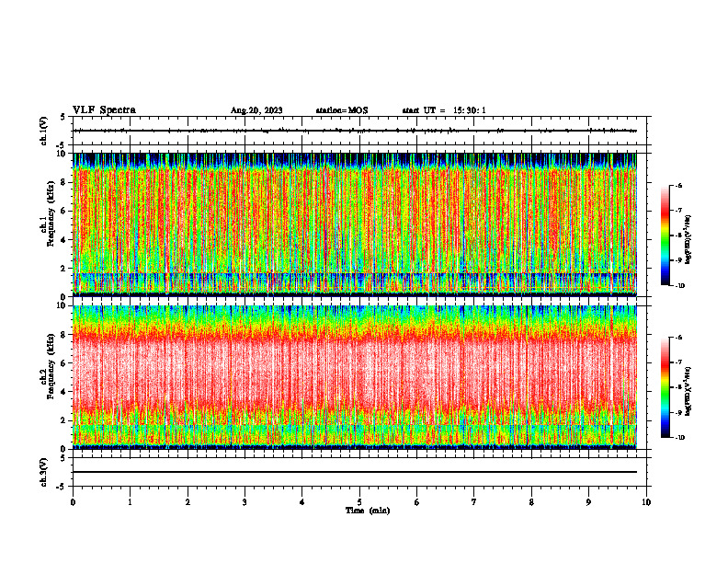Viewport: 728px width, 563px height.
Task: Click inside the ch.2 spectrogram panel
Action: (355, 377)
